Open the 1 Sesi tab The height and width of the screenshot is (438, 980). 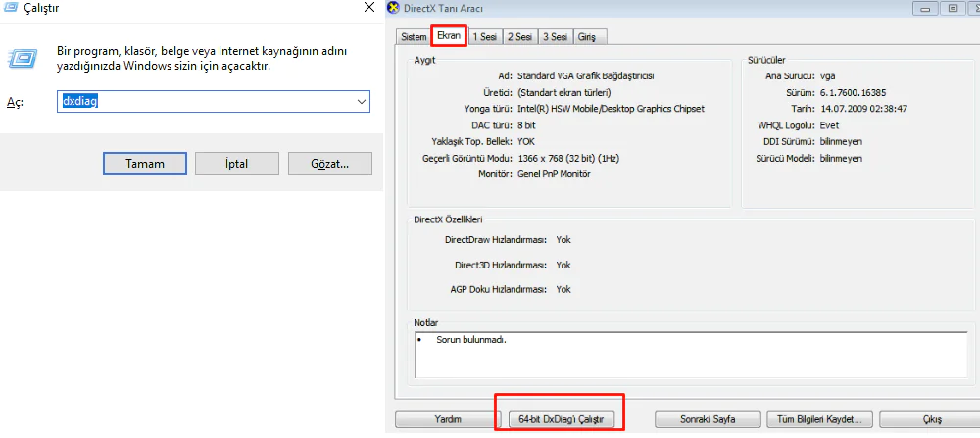coord(484,37)
